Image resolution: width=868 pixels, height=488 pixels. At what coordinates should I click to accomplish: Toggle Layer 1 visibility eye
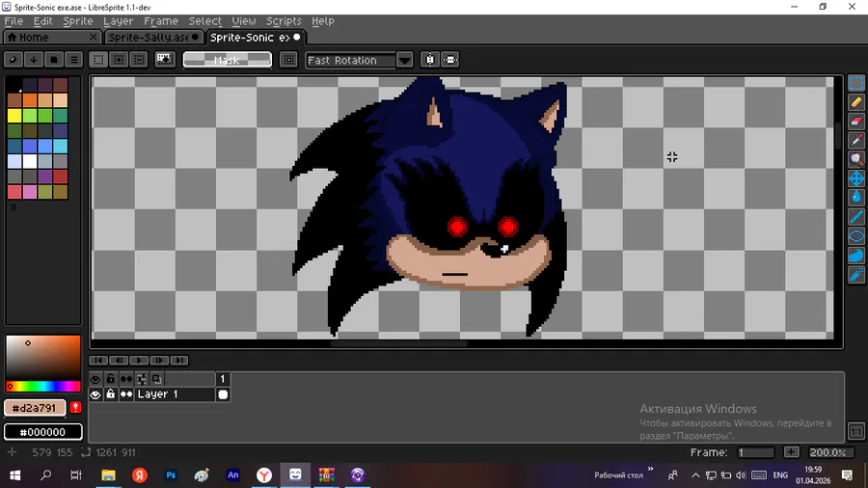pos(95,394)
